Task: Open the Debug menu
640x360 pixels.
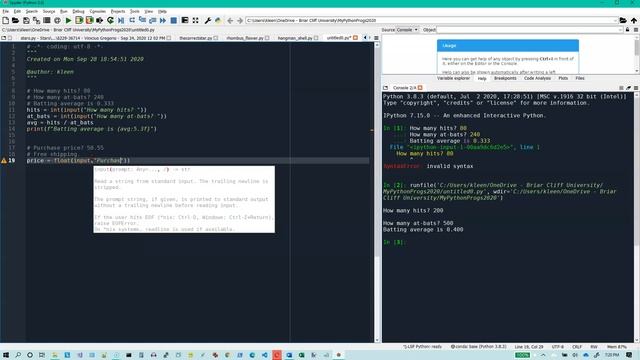Action: coord(78,11)
